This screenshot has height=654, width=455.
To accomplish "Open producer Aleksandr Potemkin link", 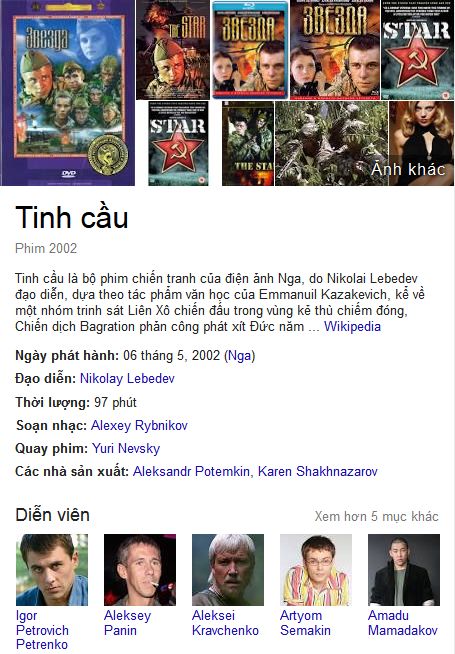I will (191, 471).
